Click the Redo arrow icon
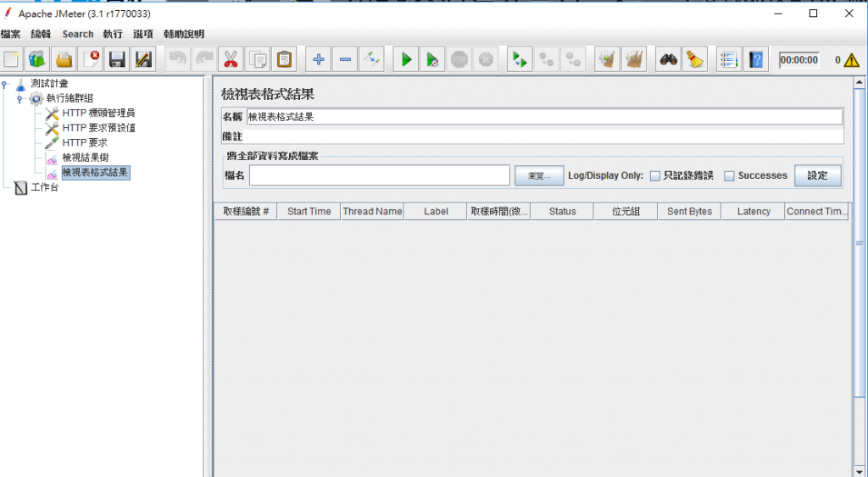The image size is (868, 477). click(x=204, y=59)
